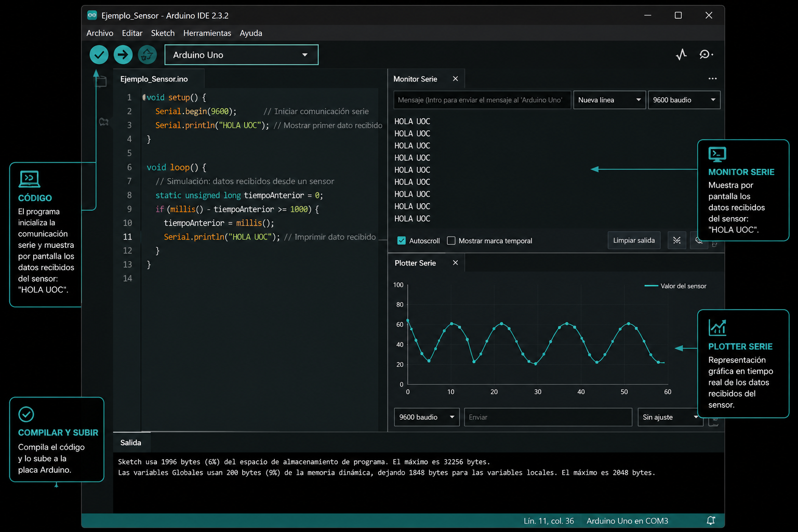The image size is (798, 532).
Task: Click the line "static unsigned long tiempoAnterior = 0;"
Action: click(239, 195)
